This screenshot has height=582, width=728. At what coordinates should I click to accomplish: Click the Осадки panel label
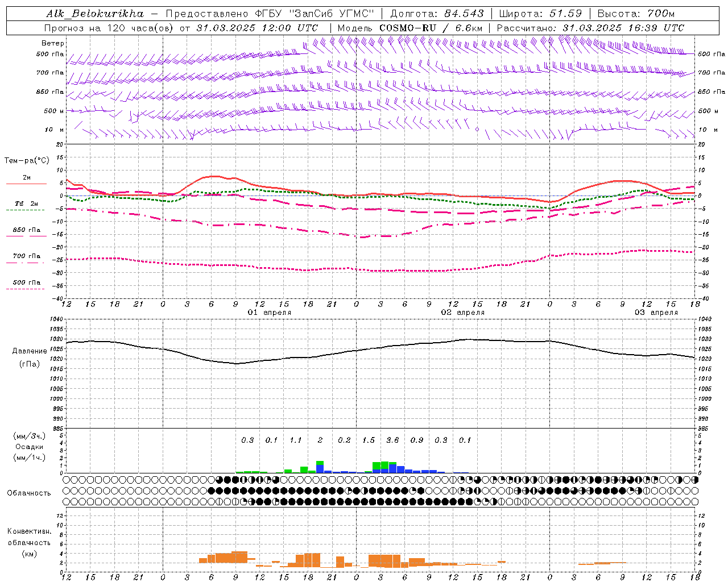[x=30, y=447]
